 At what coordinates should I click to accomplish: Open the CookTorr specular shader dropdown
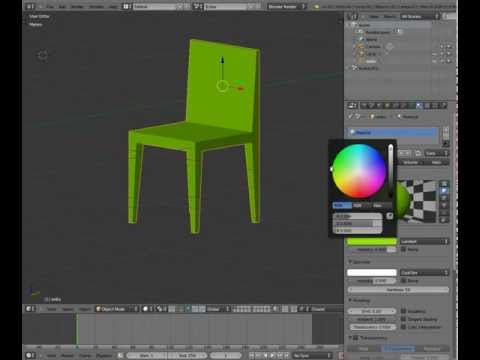point(424,273)
